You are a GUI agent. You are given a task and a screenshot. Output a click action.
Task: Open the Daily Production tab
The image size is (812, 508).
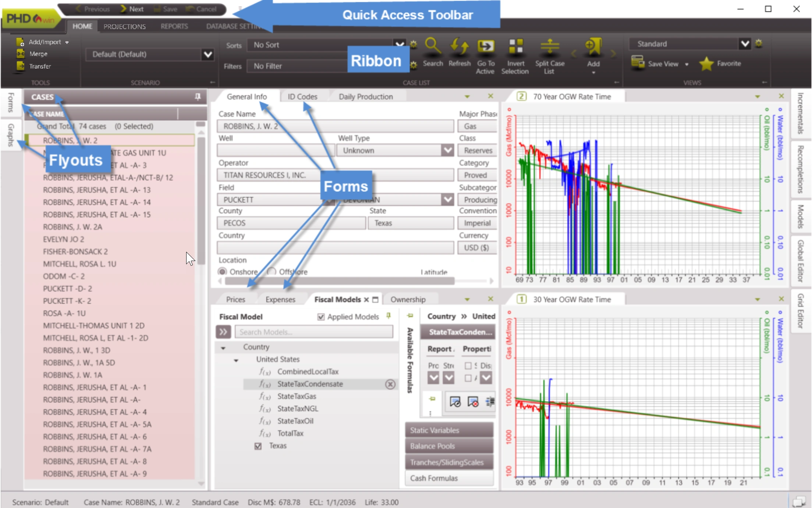click(x=365, y=97)
